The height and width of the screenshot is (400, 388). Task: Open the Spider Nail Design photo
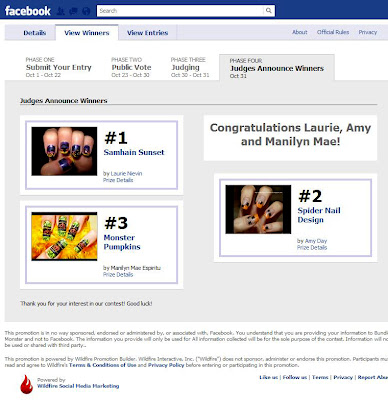click(258, 209)
